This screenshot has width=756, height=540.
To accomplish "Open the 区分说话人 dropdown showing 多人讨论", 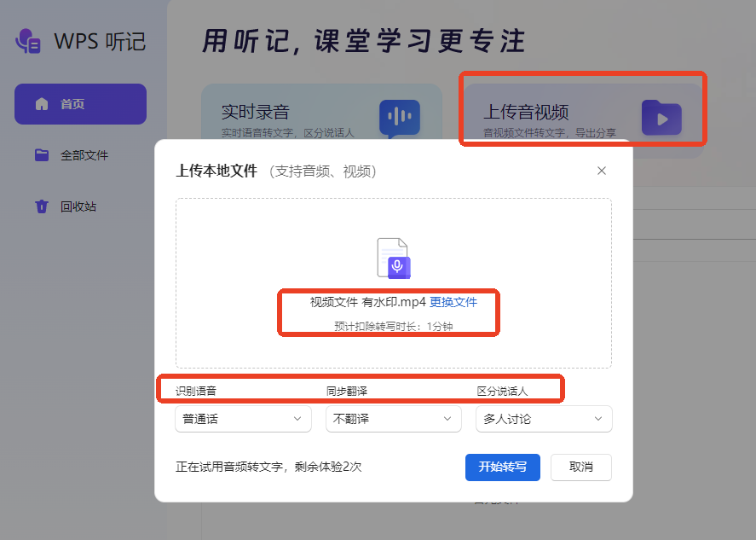I will [544, 419].
